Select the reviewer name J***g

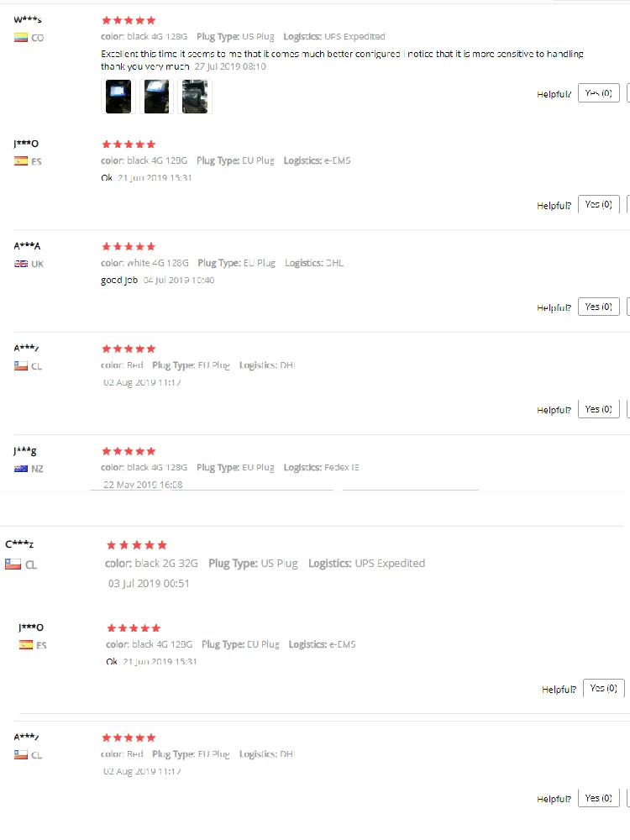pyautogui.click(x=25, y=450)
